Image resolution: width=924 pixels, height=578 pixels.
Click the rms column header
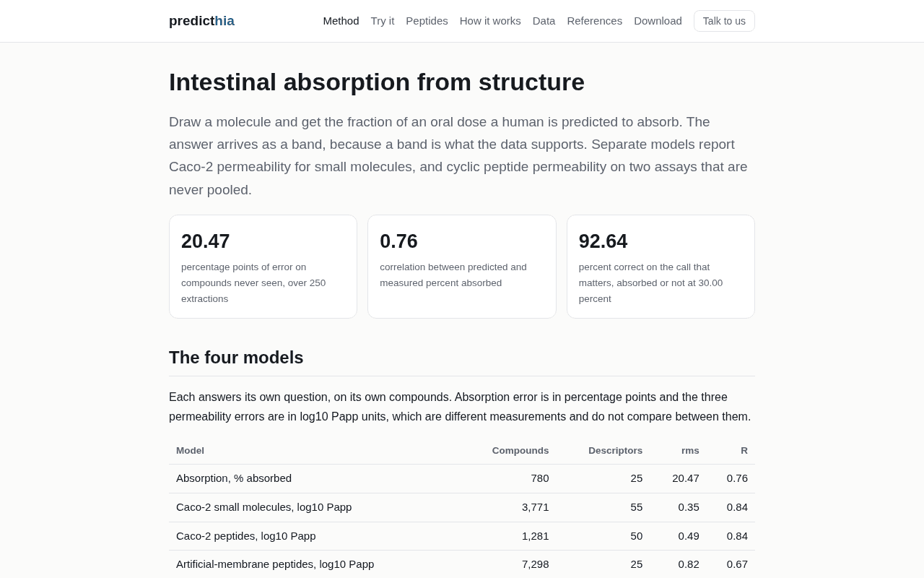(690, 450)
